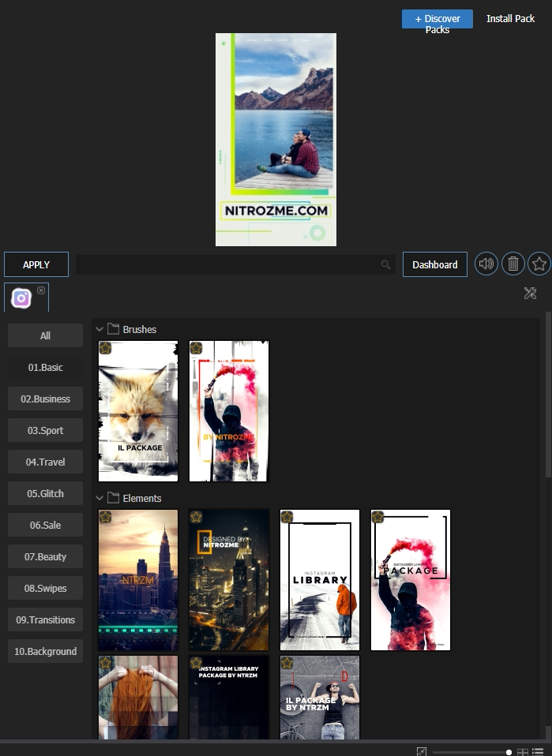Click the Brushes group label
This screenshot has height=756, width=552.
coord(140,329)
